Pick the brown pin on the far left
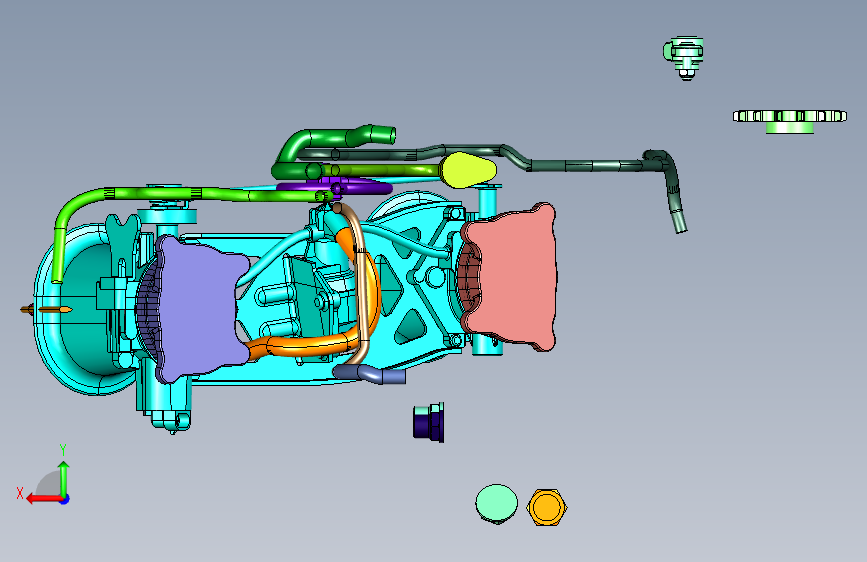867x562 pixels. tap(46, 309)
